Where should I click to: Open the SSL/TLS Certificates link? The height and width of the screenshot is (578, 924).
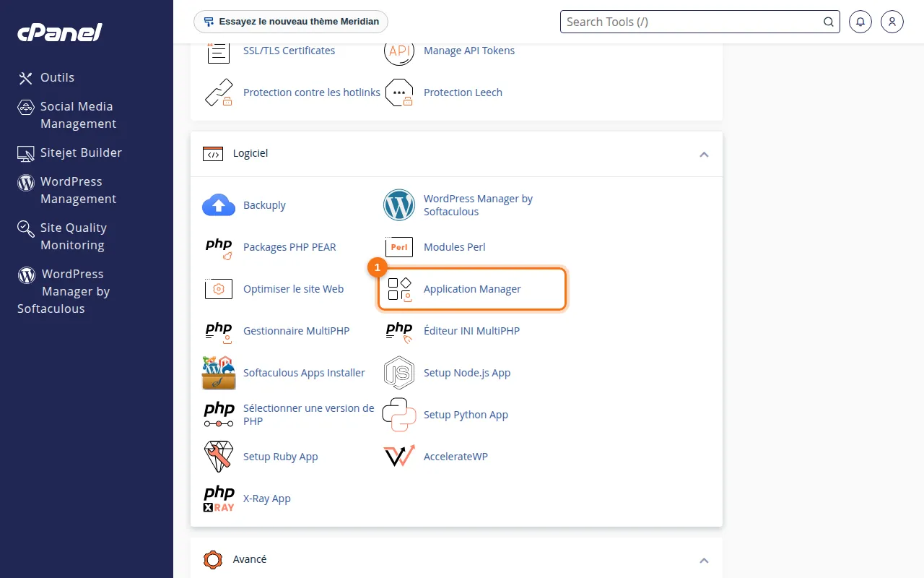pyautogui.click(x=289, y=51)
